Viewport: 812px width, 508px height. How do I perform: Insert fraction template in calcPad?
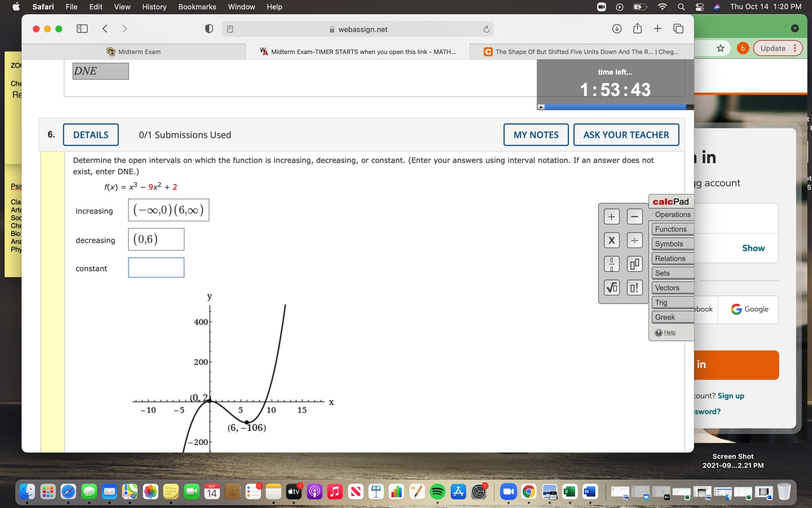click(611, 264)
